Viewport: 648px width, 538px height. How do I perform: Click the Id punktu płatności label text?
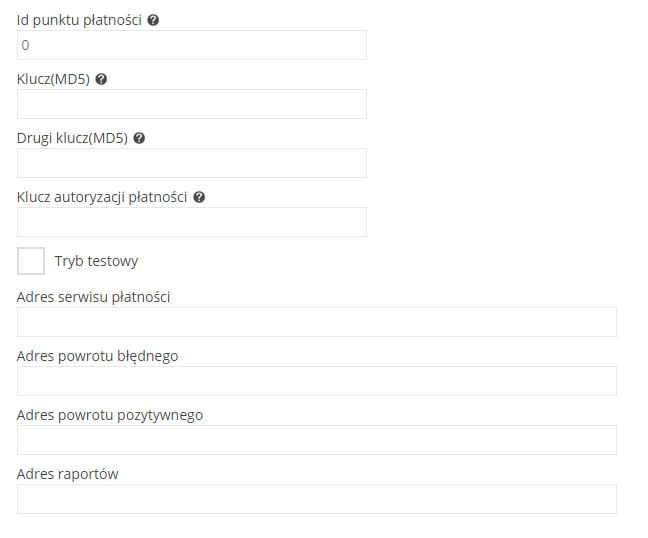point(79,20)
